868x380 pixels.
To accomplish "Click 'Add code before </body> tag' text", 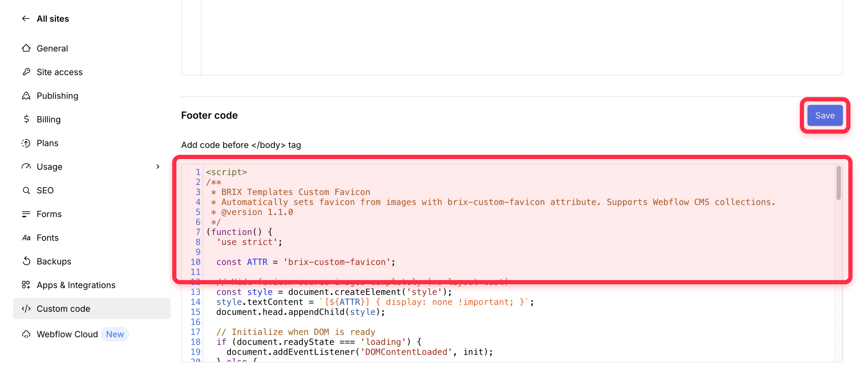I will 241,145.
